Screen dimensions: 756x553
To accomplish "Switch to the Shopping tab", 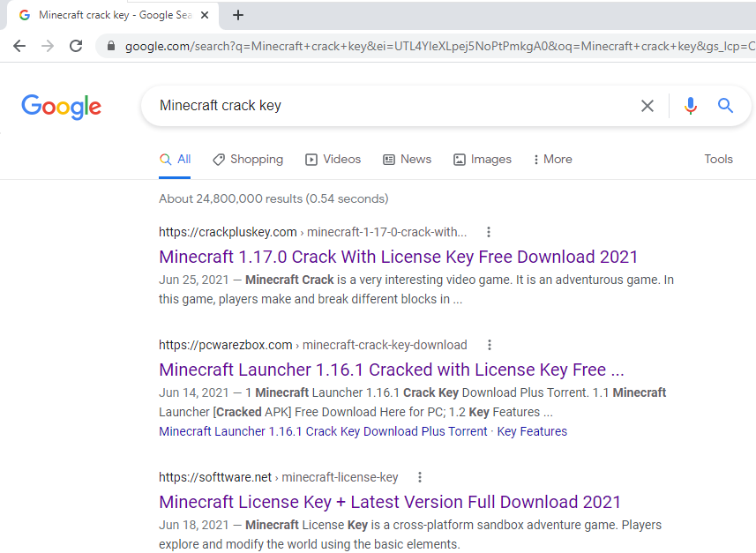I will (x=248, y=159).
